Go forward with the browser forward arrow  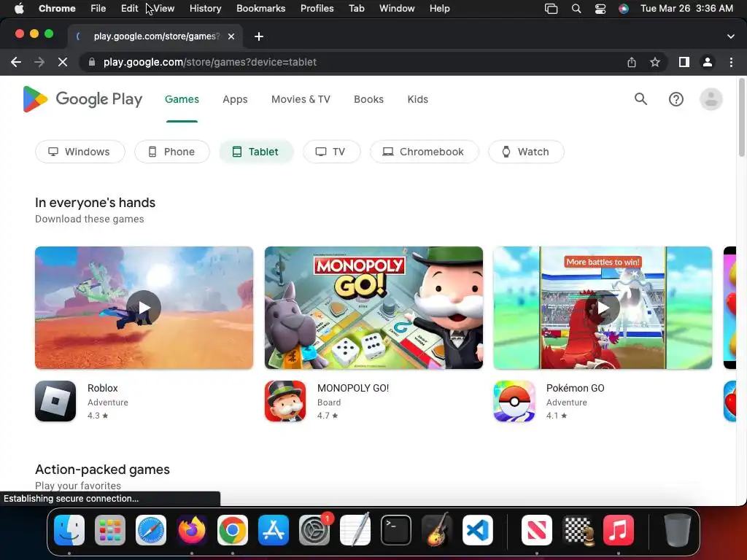pos(39,62)
